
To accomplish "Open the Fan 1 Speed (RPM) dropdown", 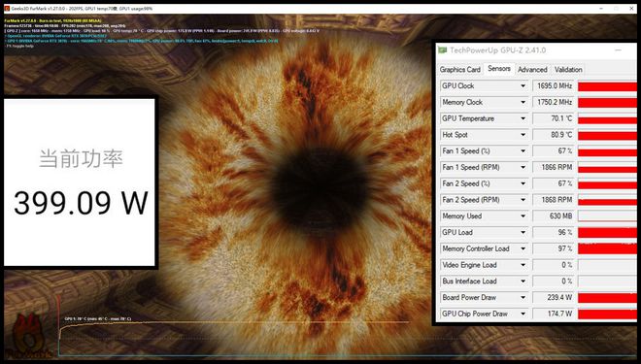I will click(x=523, y=167).
